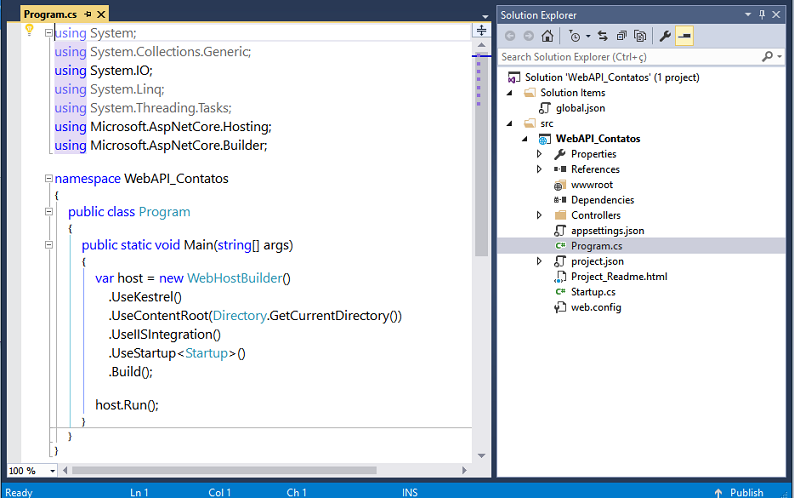Select the Dependencies node

602,200
